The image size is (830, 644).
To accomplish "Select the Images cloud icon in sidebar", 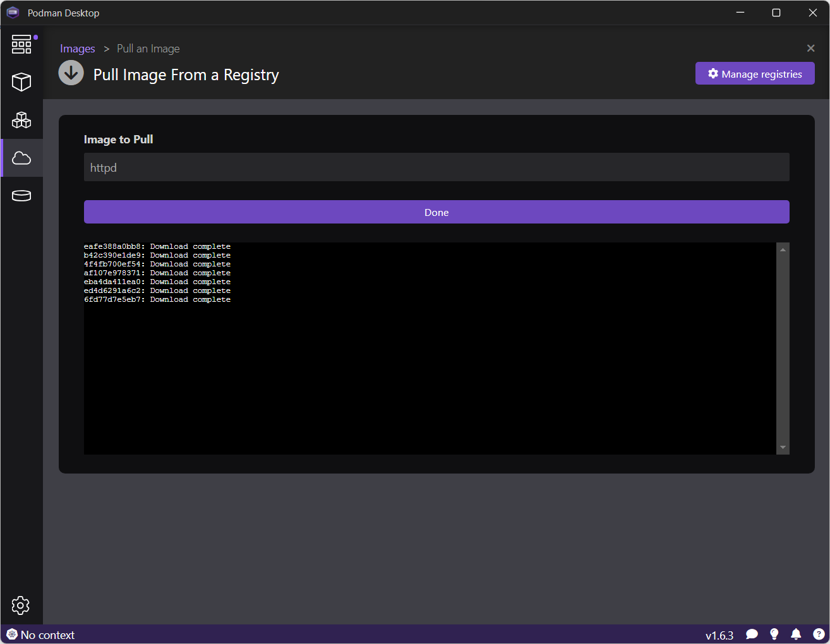I will 21,158.
